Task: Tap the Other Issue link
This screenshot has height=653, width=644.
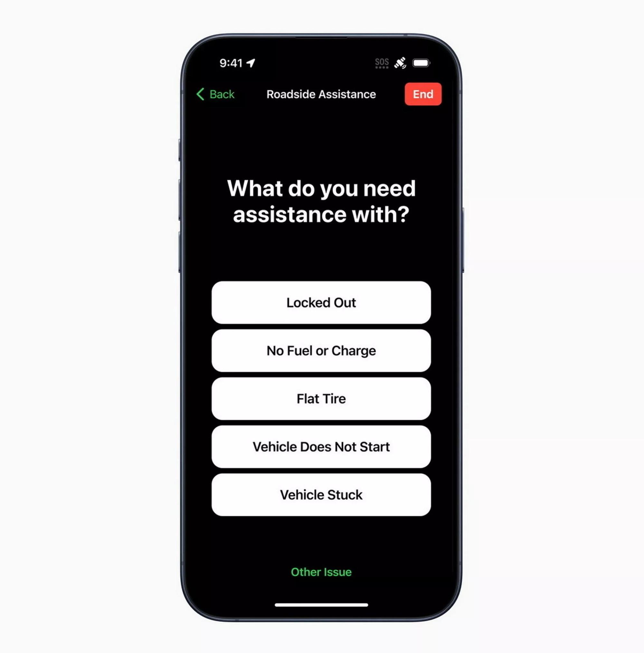Action: 322,572
